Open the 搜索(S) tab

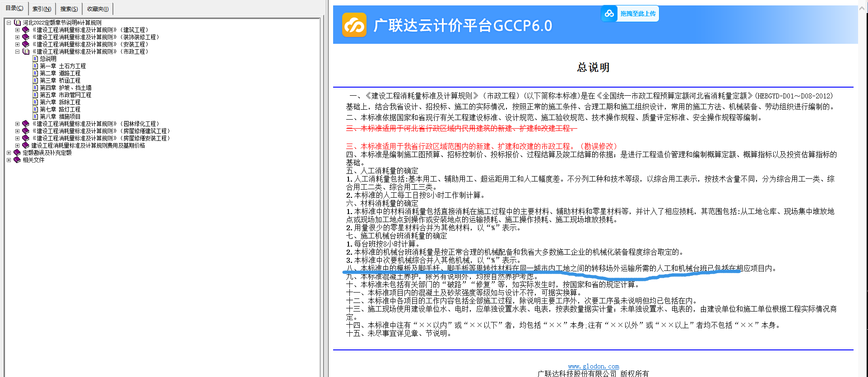point(69,9)
